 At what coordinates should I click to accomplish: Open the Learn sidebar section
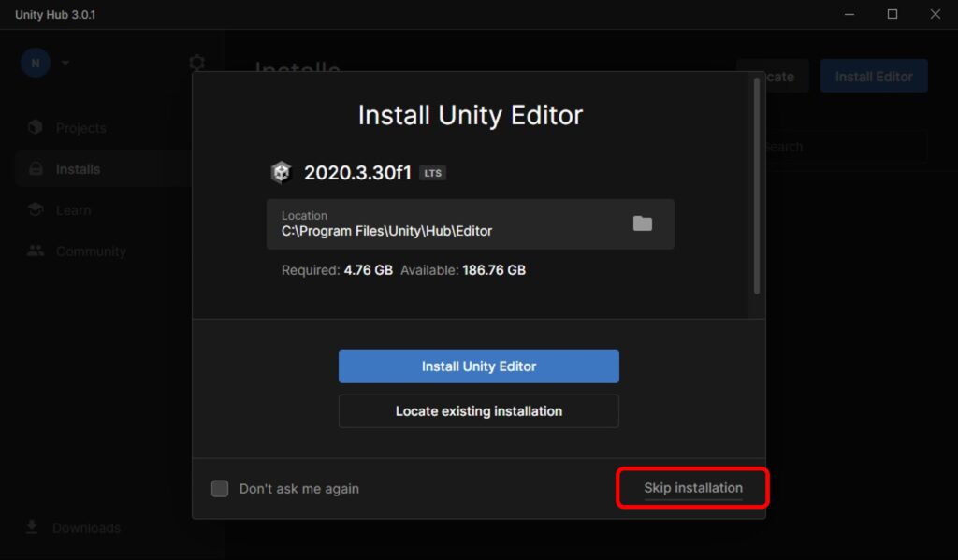[104, 210]
